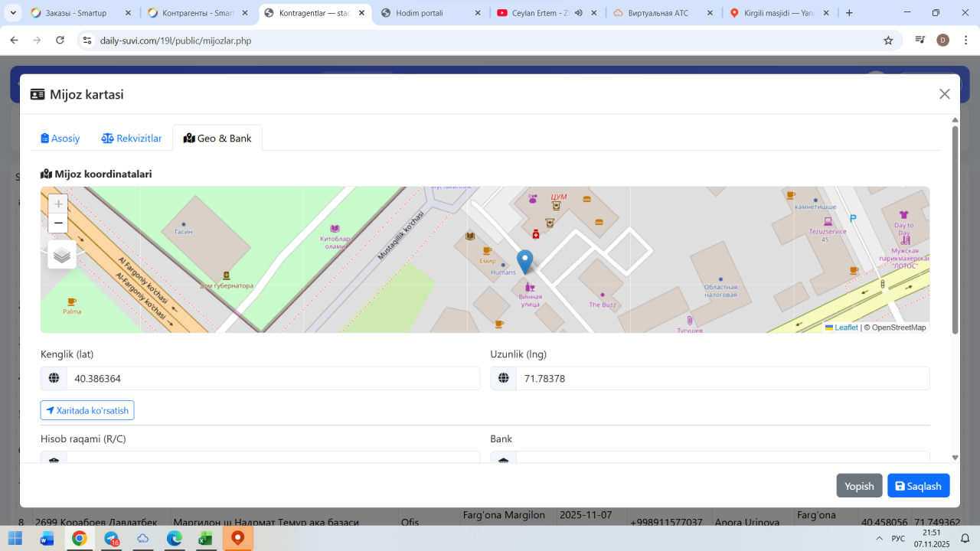Viewport: 980px width, 551px height.
Task: Close the Hodim portali tab
Action: [x=478, y=13]
